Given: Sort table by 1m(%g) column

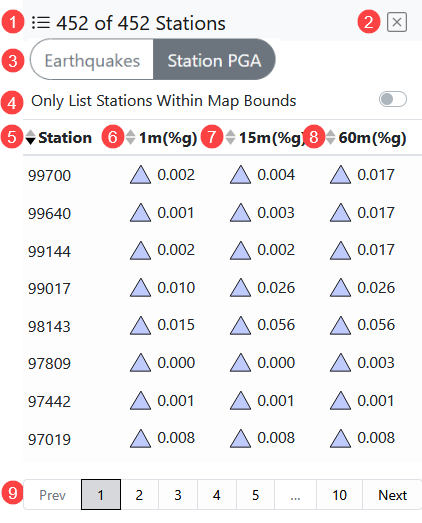Looking at the screenshot, I should pos(161,137).
